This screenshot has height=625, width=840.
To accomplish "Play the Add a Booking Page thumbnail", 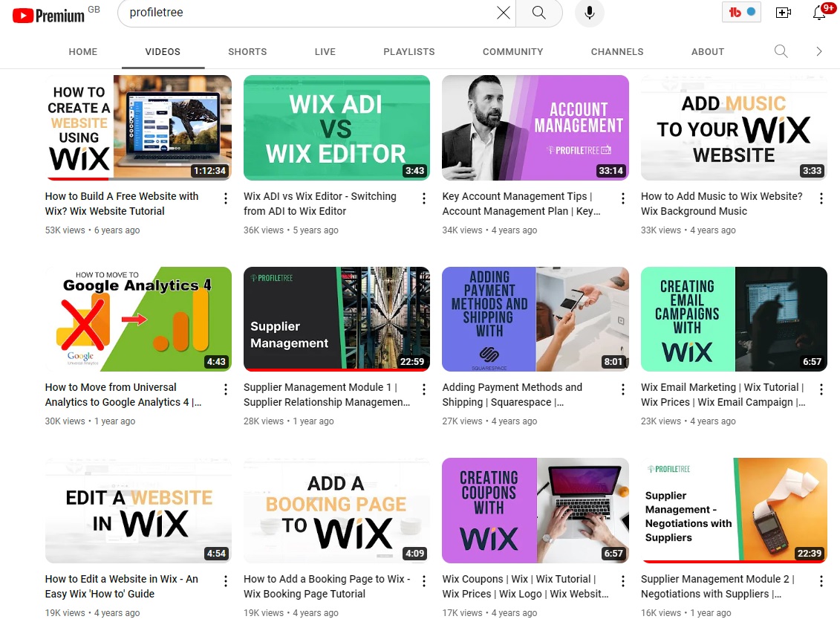I will pyautogui.click(x=336, y=511).
